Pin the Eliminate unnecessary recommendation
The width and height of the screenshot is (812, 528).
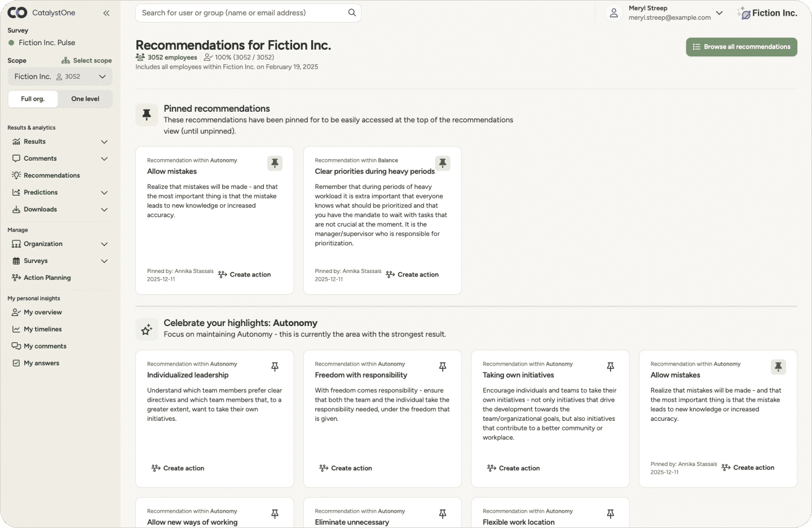443,514
